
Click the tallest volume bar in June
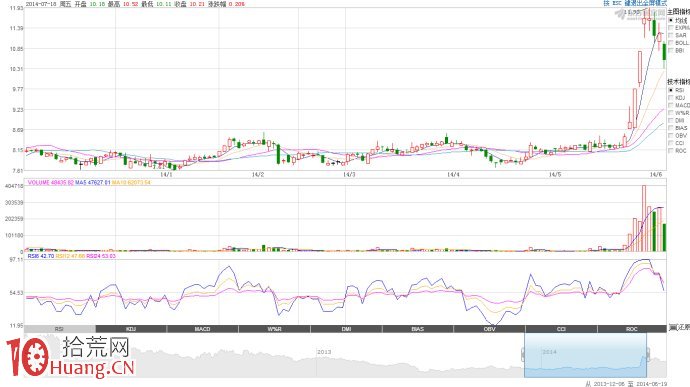click(644, 218)
